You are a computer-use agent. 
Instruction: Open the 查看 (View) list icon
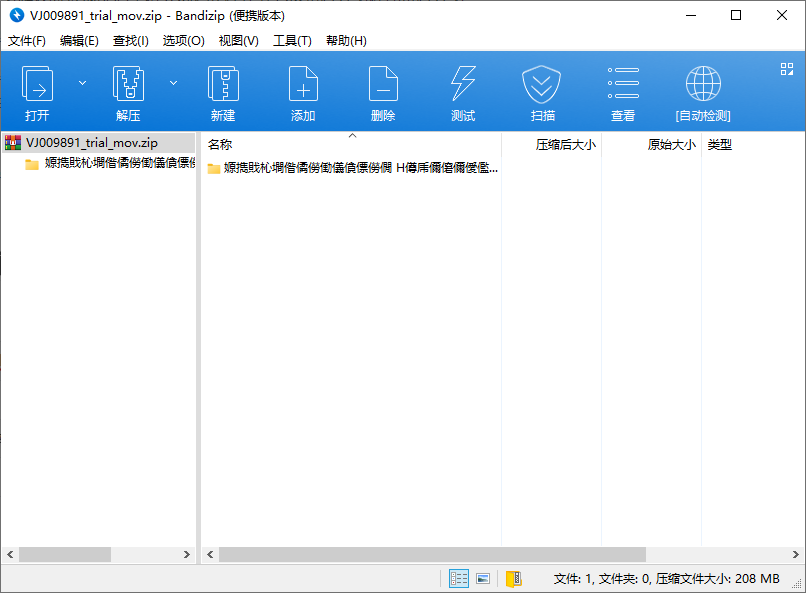(623, 91)
